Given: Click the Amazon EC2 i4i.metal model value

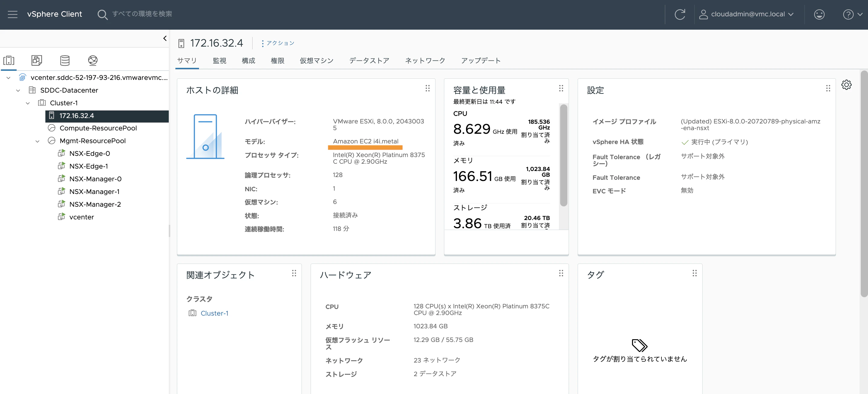Looking at the screenshot, I should click(365, 142).
